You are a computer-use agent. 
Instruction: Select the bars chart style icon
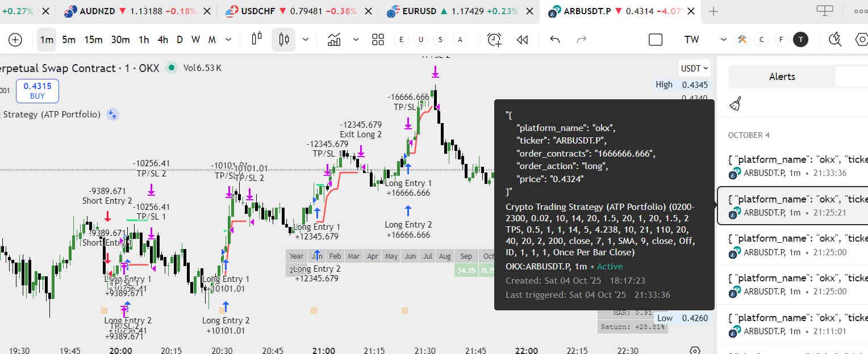(x=257, y=39)
